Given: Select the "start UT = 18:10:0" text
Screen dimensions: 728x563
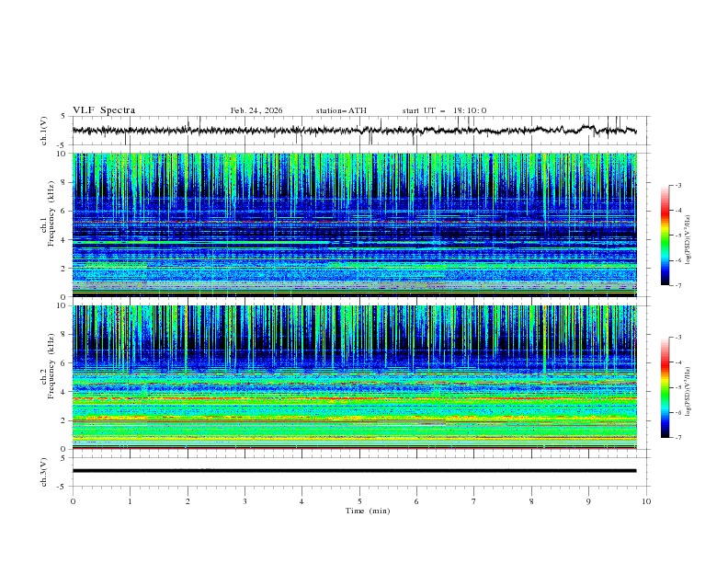Looking at the screenshot, I should (444, 110).
